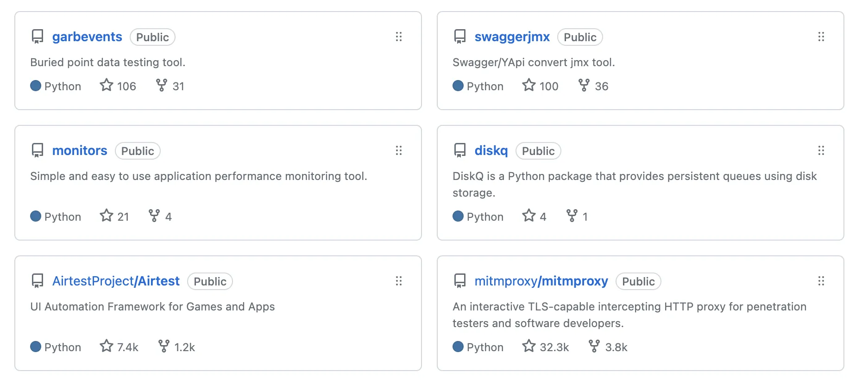Select the drag handle on Airtest card
868x384 pixels.
pos(398,281)
